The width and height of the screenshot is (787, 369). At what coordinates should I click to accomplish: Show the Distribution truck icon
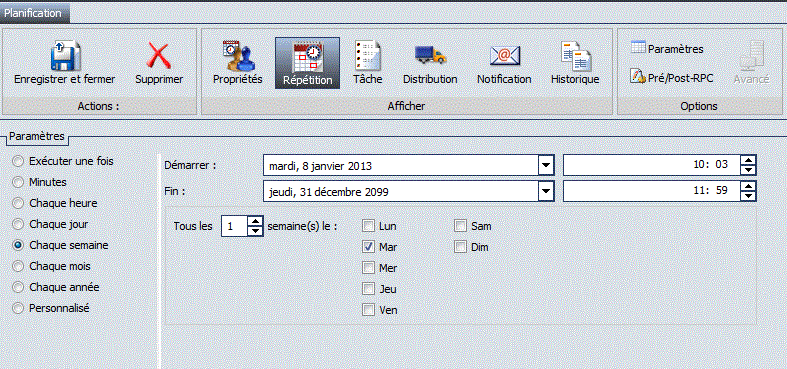click(430, 54)
